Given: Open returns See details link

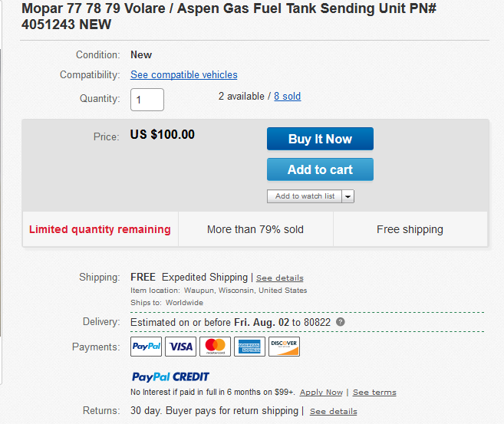Looking at the screenshot, I should pyautogui.click(x=334, y=411).
